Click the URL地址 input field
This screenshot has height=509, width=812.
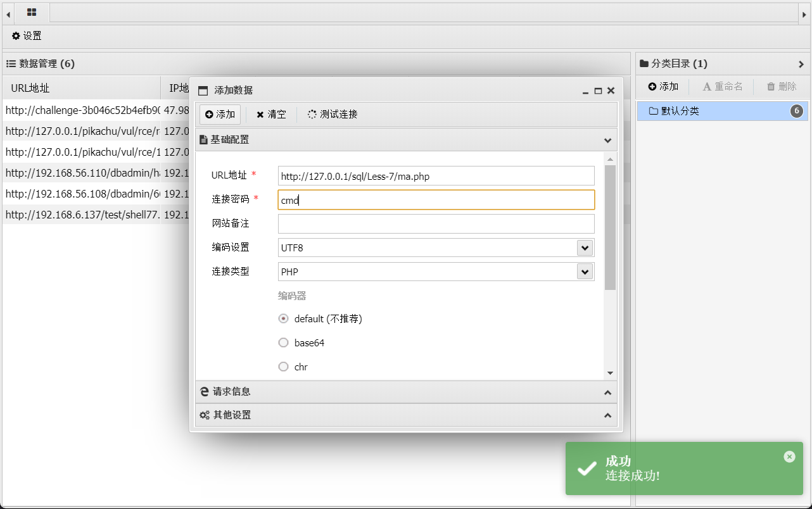click(436, 176)
